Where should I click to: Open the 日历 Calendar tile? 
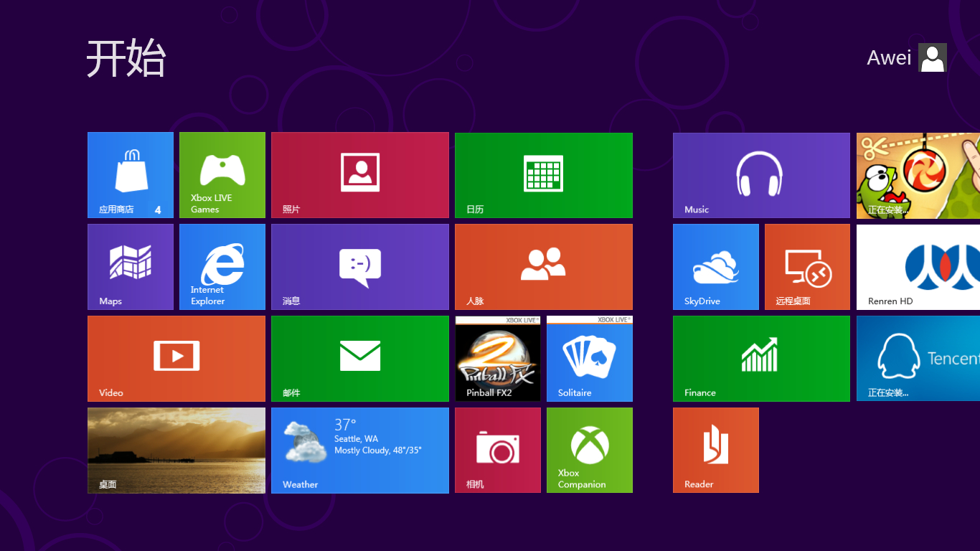(x=544, y=175)
